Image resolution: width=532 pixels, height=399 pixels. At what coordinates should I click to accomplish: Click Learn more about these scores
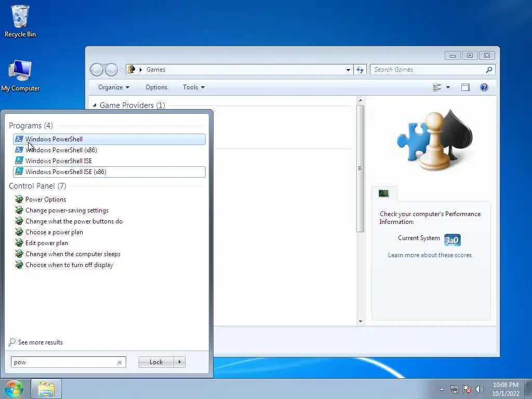[430, 255]
